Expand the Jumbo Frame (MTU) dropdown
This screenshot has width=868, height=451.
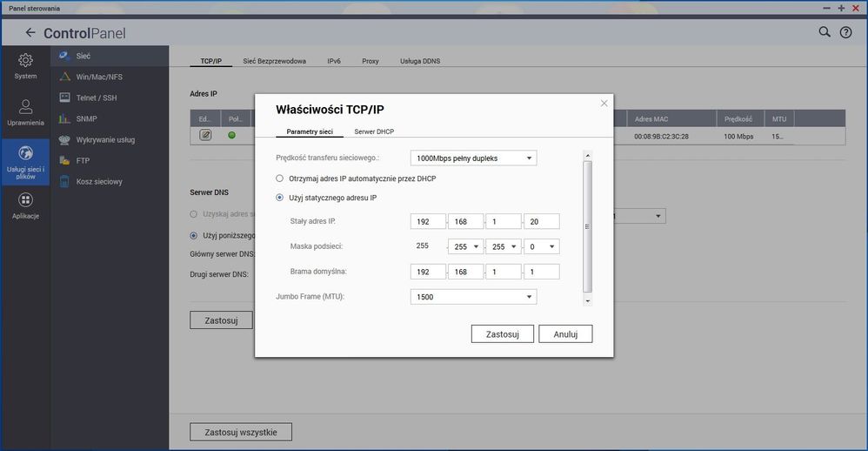coord(473,297)
